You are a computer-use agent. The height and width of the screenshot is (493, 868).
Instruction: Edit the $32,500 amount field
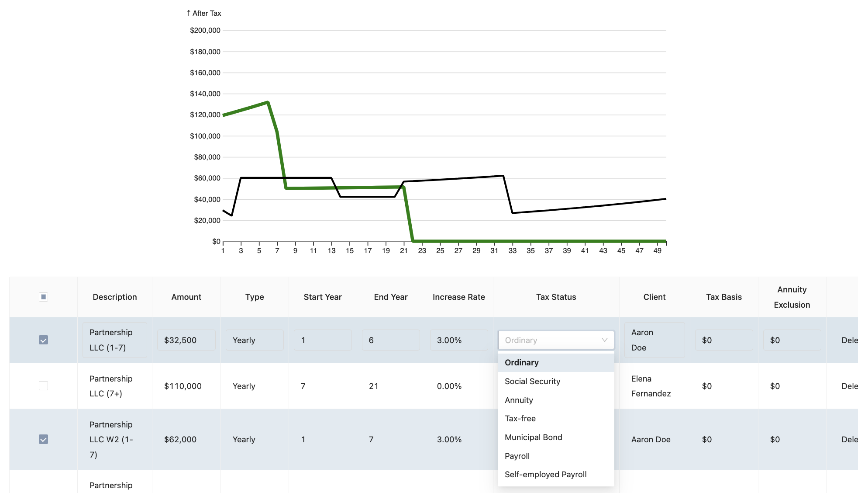(x=186, y=340)
